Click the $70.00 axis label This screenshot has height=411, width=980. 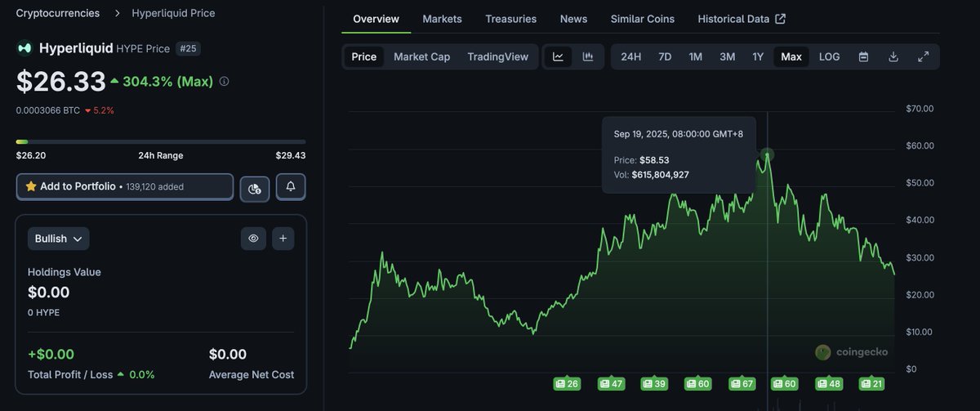920,109
